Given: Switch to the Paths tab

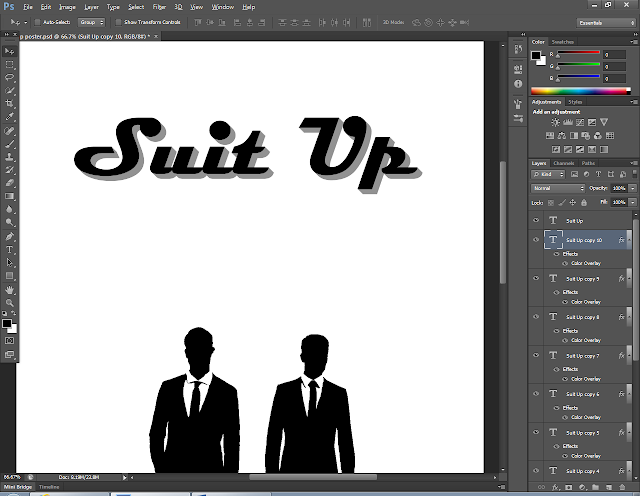Looking at the screenshot, I should coord(588,163).
